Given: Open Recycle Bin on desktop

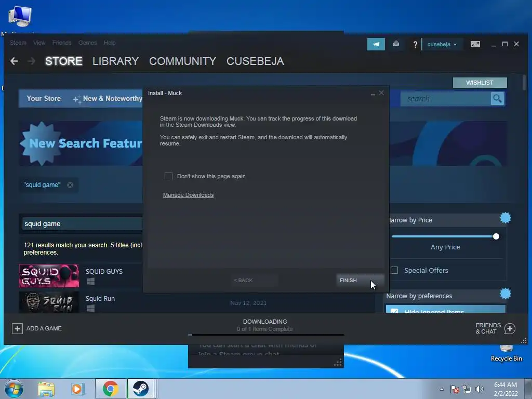Looking at the screenshot, I should tap(506, 353).
